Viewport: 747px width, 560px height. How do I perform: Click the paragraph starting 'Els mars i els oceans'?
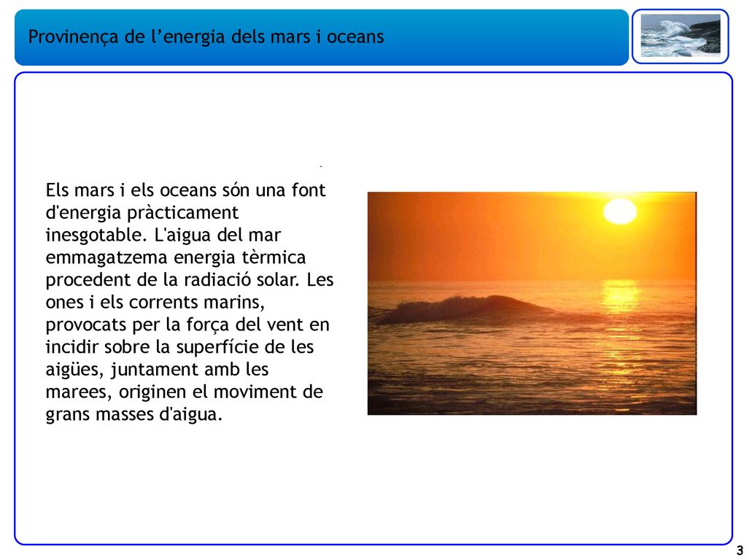(189, 302)
